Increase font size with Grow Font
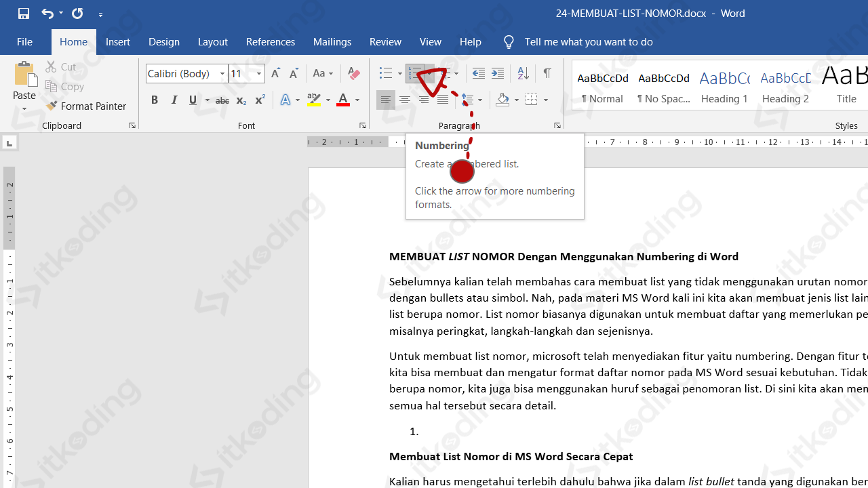Screen dimensions: 868x488 tap(275, 73)
